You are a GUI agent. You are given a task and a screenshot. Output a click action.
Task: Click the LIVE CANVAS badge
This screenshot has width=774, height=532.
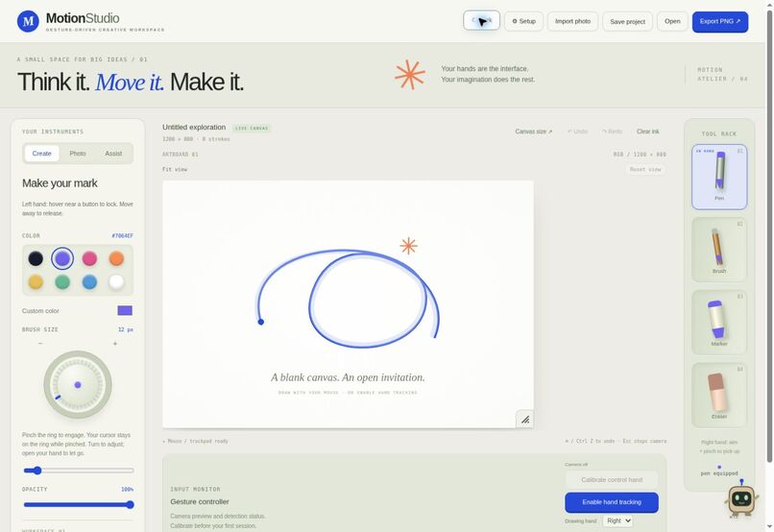tap(252, 129)
